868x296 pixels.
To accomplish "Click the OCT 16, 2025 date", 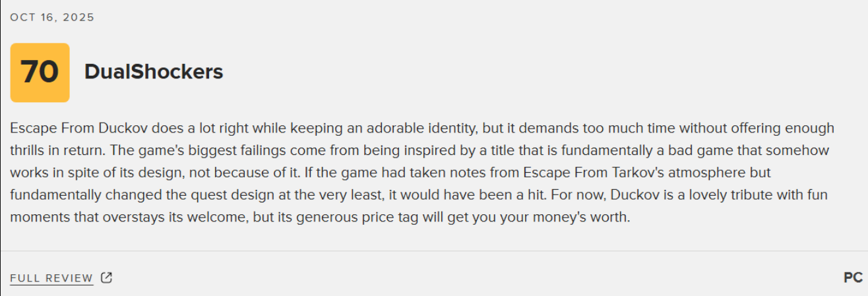I will tap(52, 18).
